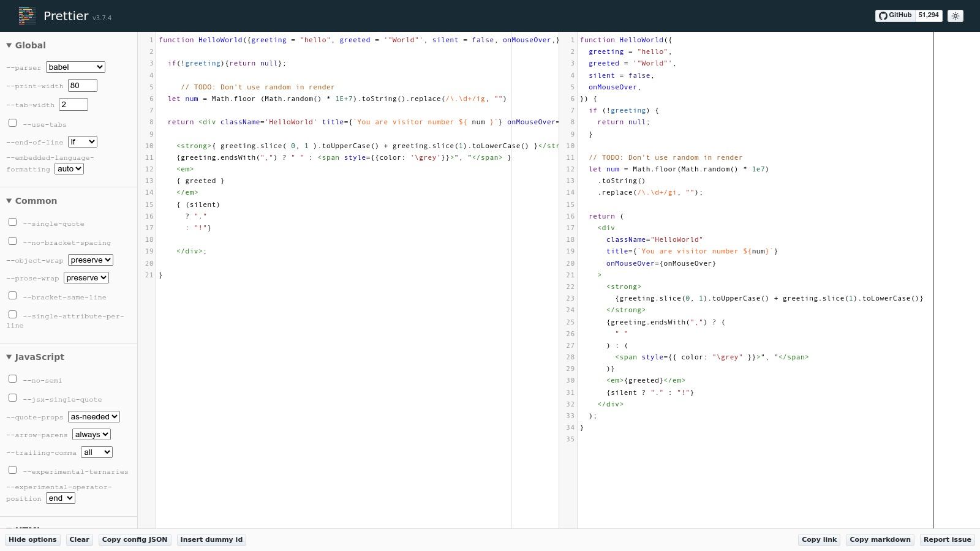Enable --bracket-same-line option
Viewport: 980px width, 551px height.
pos(12,296)
